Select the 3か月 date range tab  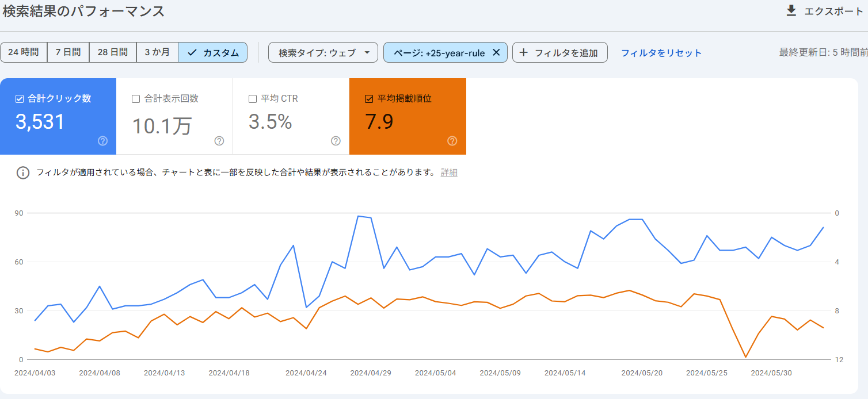(x=157, y=52)
